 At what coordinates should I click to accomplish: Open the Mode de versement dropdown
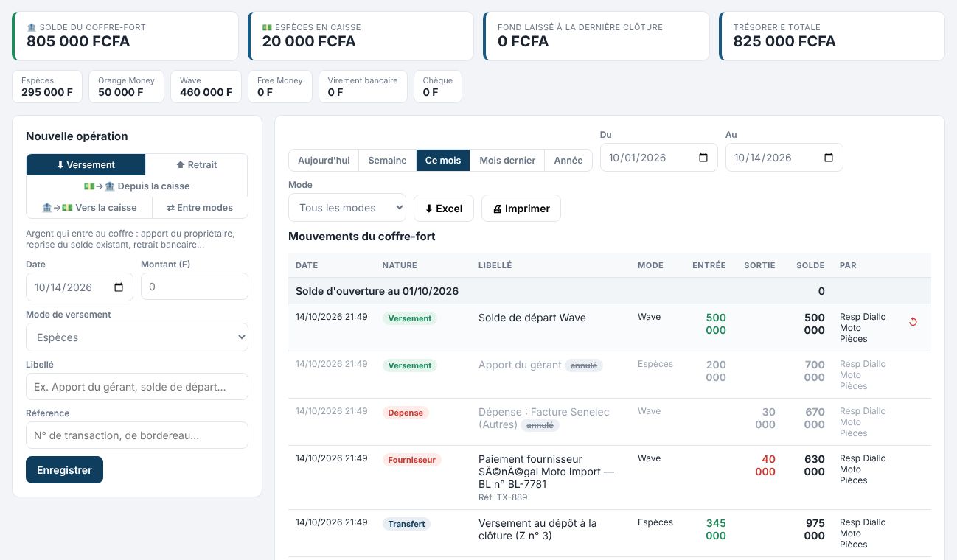(137, 337)
